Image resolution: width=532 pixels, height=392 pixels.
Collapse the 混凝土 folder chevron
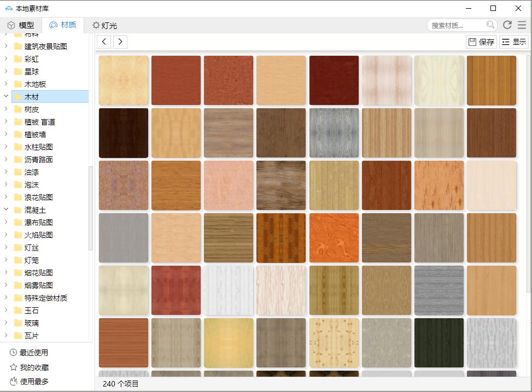6,210
